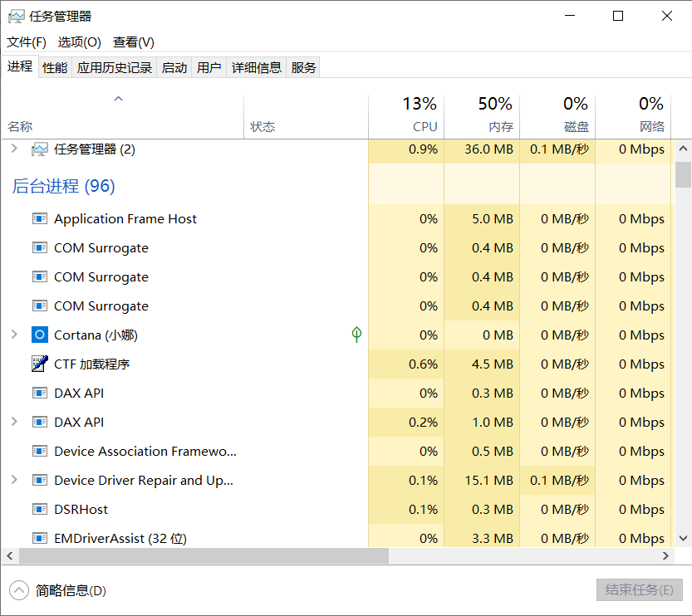Switch to the 服务 tab
Viewport: 692px width, 616px height.
coord(303,67)
